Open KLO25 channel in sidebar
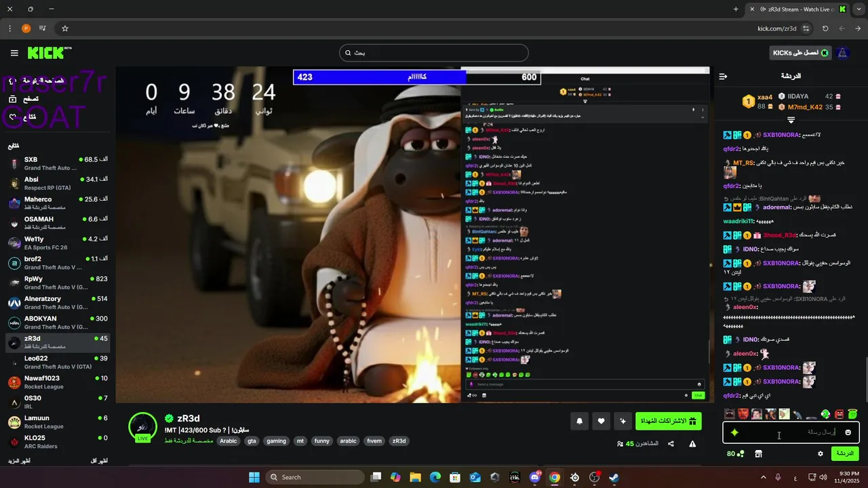 (x=57, y=442)
